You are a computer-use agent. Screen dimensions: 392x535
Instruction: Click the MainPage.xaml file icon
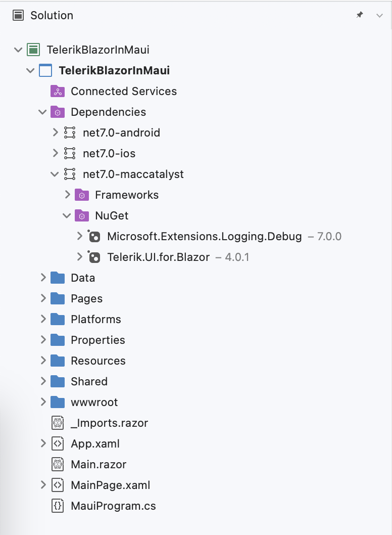coord(58,485)
